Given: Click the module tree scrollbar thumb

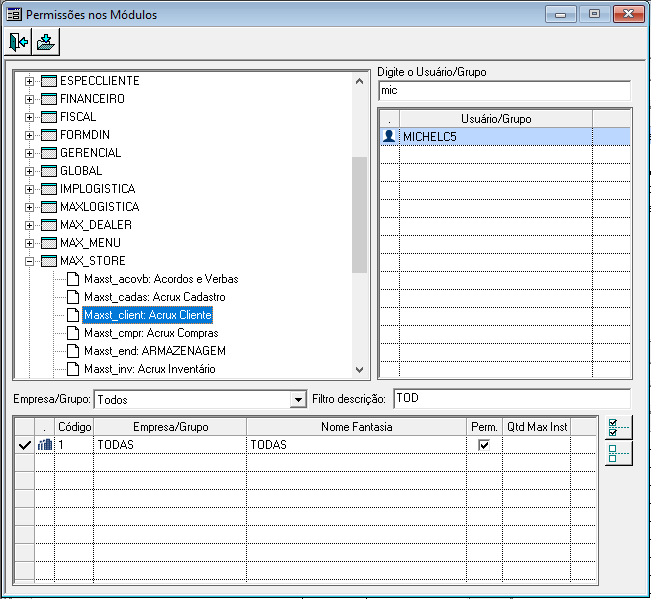Looking at the screenshot, I should coord(359,215).
